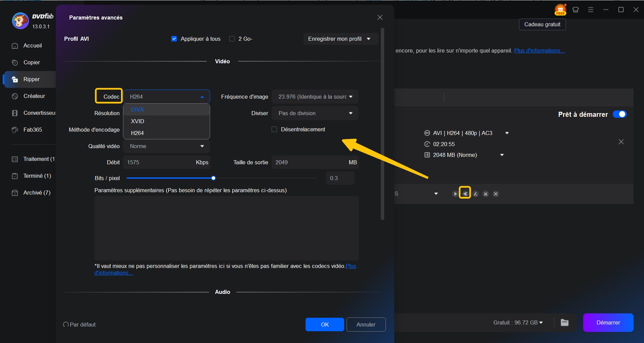Open the hamburger main menu icon
Image resolution: width=644 pixels, height=343 pixels.
pyautogui.click(x=591, y=10)
